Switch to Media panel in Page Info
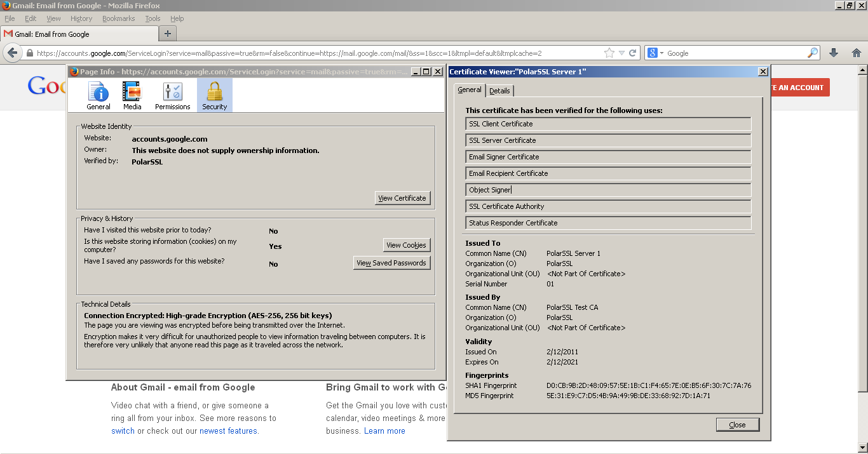868x454 pixels. [x=132, y=96]
